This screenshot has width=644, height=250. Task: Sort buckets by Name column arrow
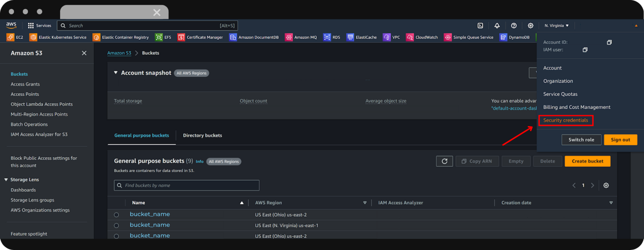coord(242,203)
